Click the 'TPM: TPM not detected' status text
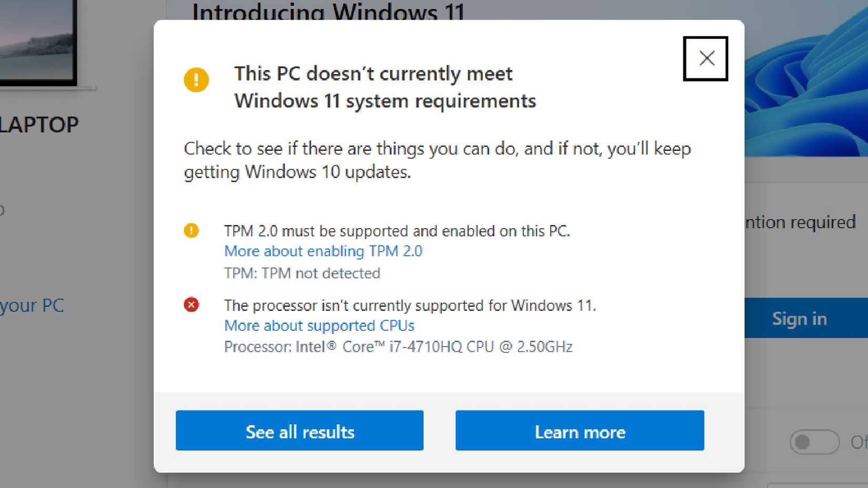This screenshot has width=868, height=488. [x=302, y=273]
